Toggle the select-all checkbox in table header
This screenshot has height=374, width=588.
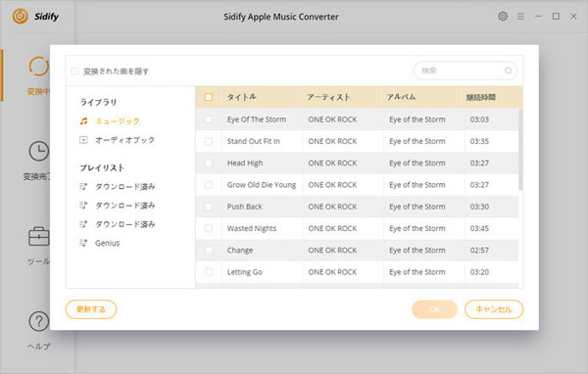[x=209, y=97]
